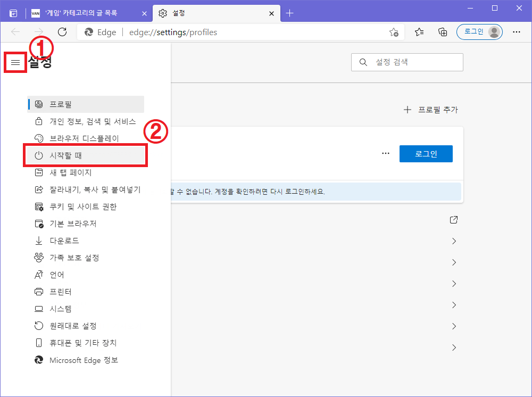Image resolution: width=532 pixels, height=397 pixels.
Task: Select 개인 정보, 검색 및 서비스 in sidebar
Action: point(86,121)
